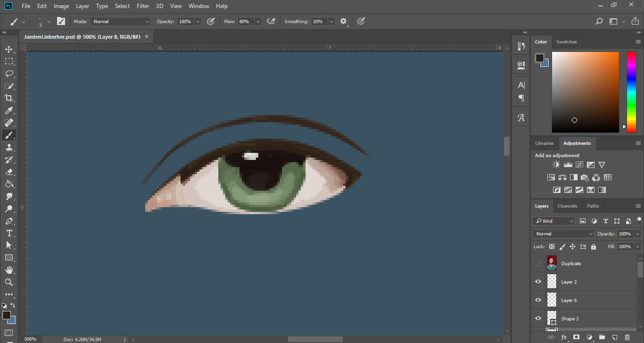644x343 pixels.
Task: Select the Lasso tool
Action: (x=9, y=74)
